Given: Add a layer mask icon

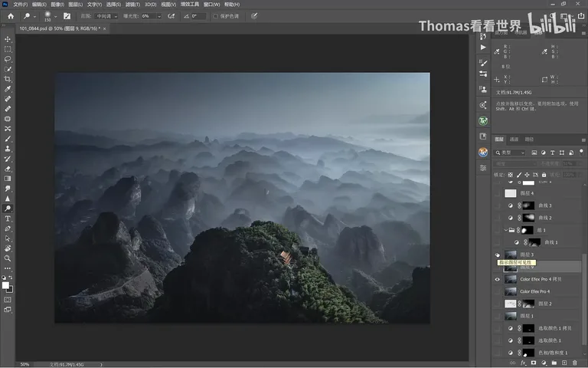Looking at the screenshot, I should 533,363.
